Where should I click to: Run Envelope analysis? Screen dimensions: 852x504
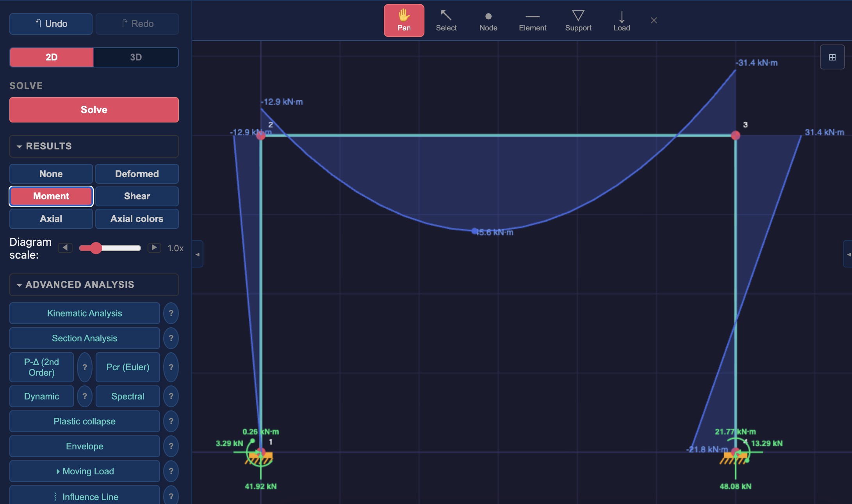click(85, 446)
